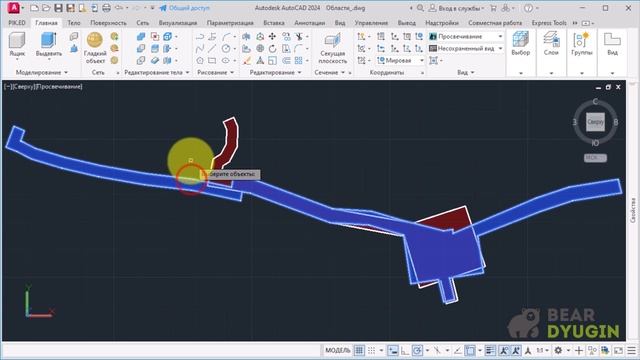Toggle lineweight display in status bar

pos(490,350)
